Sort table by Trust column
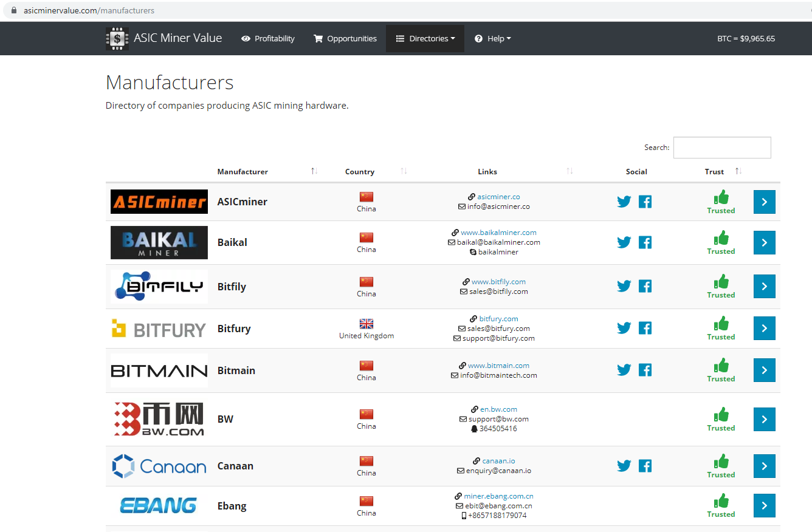 (x=721, y=171)
